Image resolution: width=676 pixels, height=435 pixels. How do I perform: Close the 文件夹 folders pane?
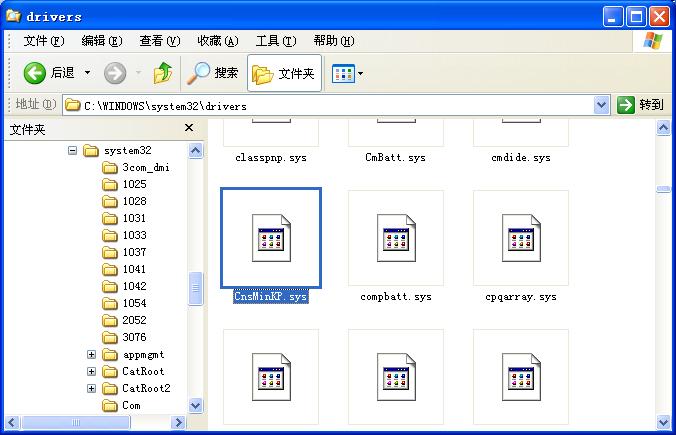coord(189,128)
